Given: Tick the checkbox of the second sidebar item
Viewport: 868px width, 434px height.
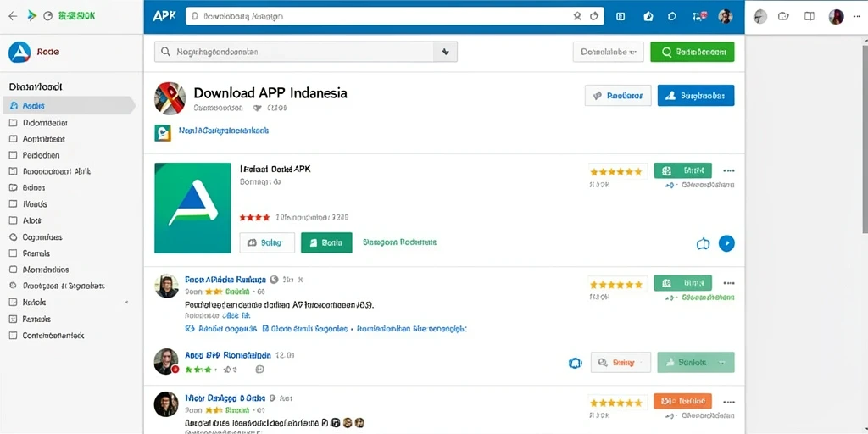Looking at the screenshot, I should 14,123.
